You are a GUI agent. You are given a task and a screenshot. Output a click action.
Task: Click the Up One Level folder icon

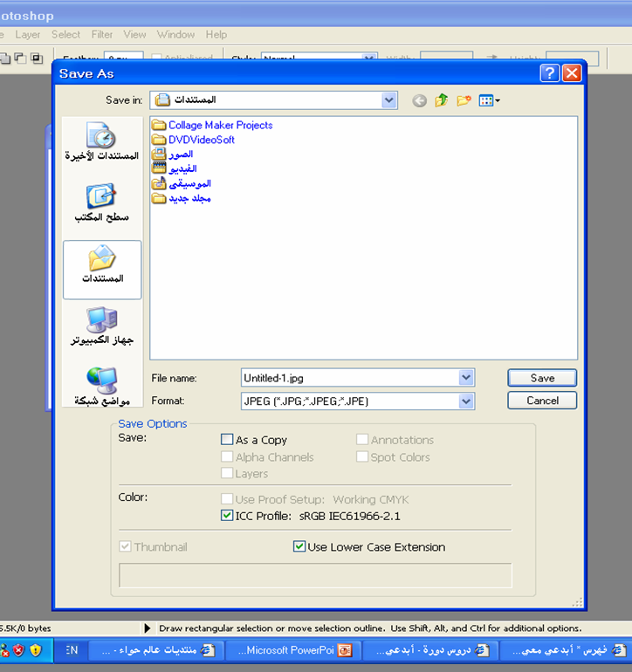[x=442, y=100]
